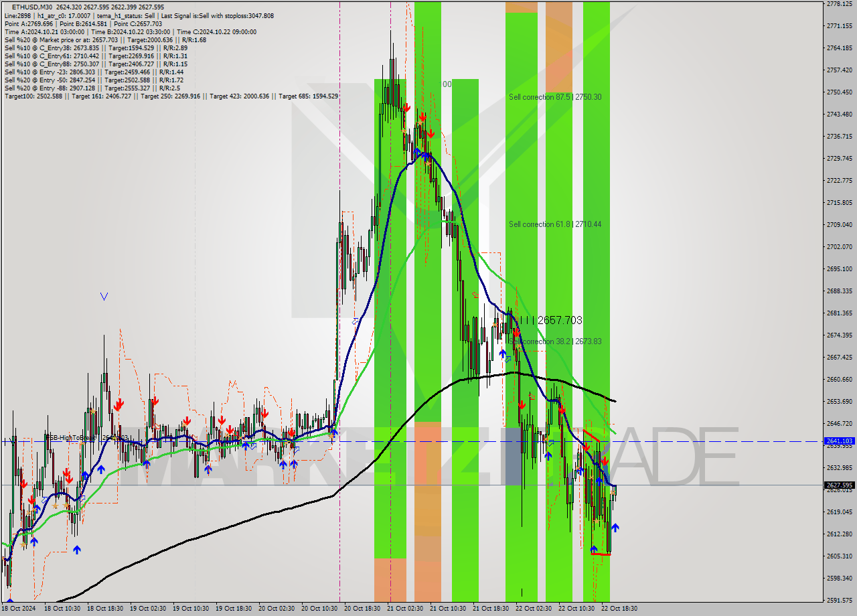Click price axis value 2660.660
This screenshot has height=616, width=857.
click(x=839, y=379)
